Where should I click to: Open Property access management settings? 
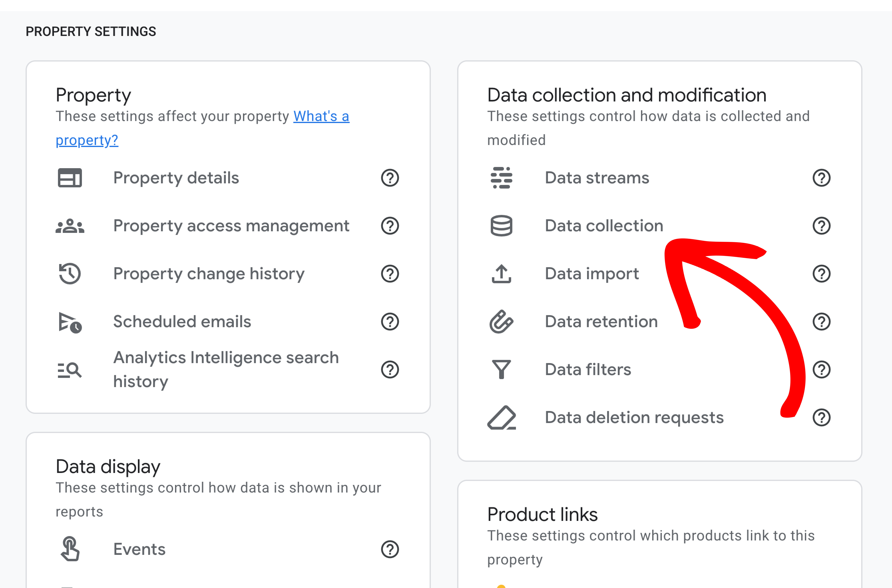click(x=231, y=226)
